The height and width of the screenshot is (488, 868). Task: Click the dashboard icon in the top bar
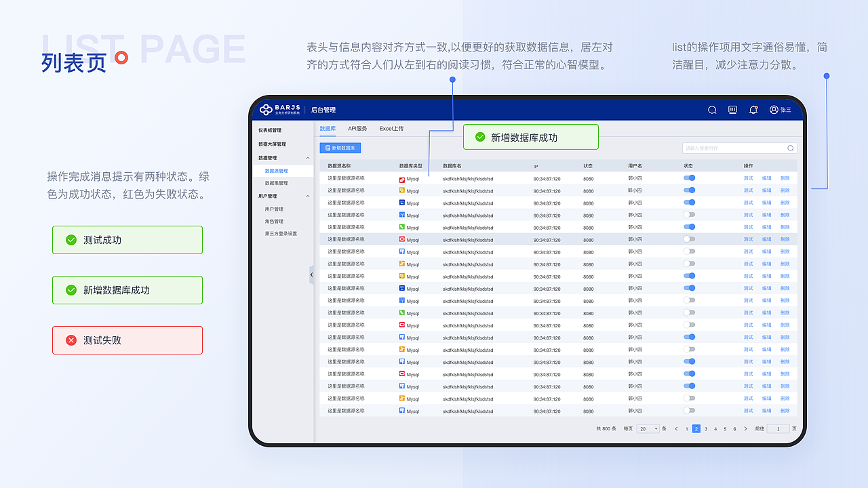tap(732, 109)
